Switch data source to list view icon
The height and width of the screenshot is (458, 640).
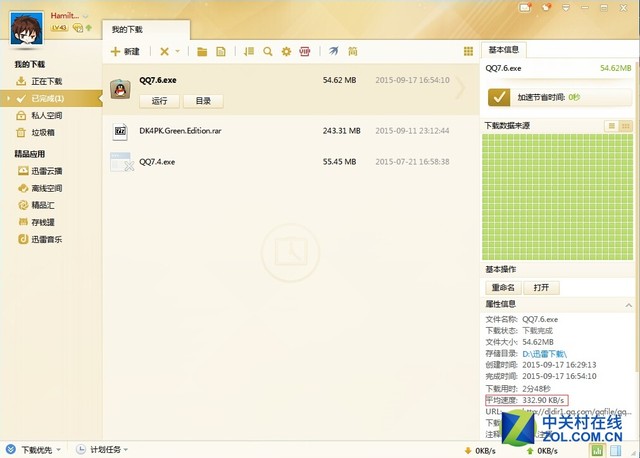(611, 126)
